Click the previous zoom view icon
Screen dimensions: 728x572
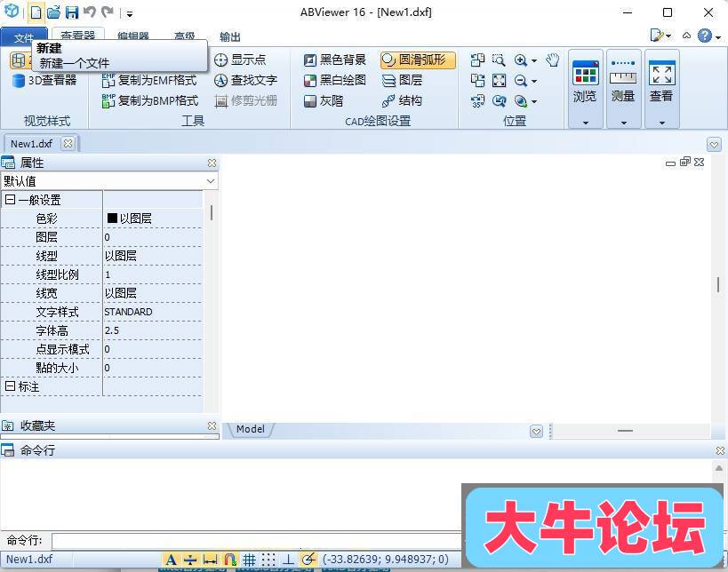[499, 101]
